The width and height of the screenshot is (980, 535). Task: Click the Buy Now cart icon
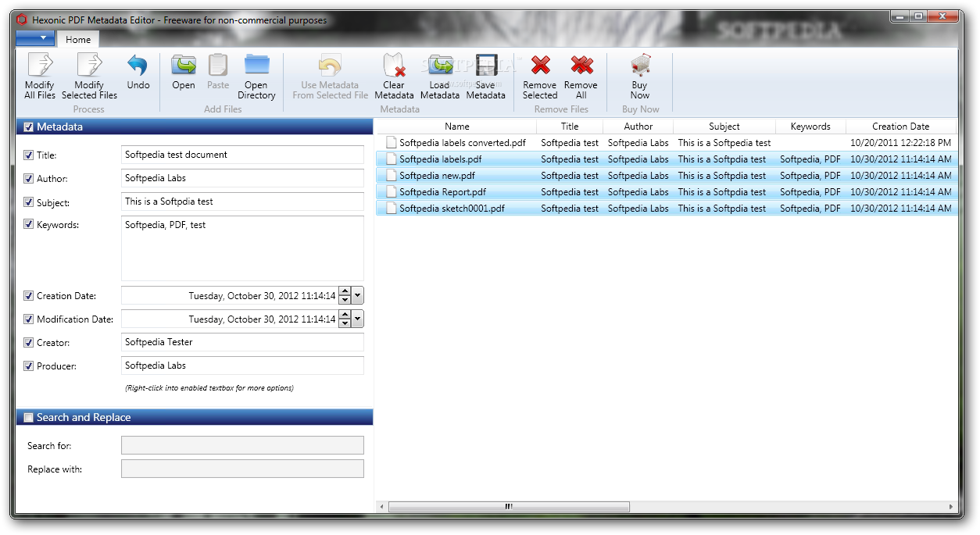click(x=640, y=66)
